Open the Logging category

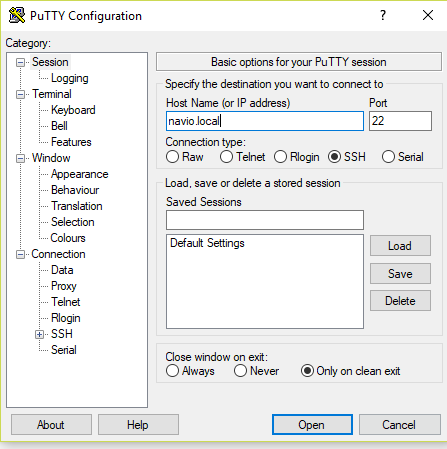[70, 78]
